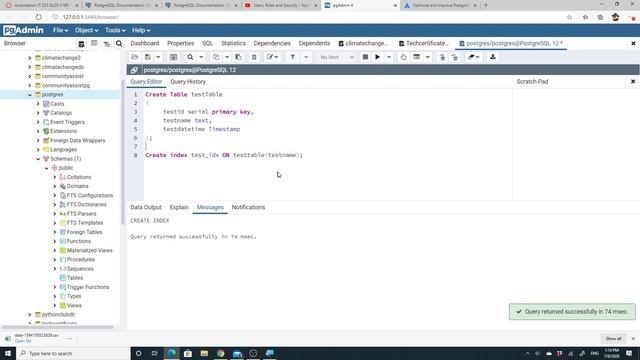The image size is (640, 360).
Task: Expand the climatechangedb database node
Action: pyautogui.click(x=30, y=67)
